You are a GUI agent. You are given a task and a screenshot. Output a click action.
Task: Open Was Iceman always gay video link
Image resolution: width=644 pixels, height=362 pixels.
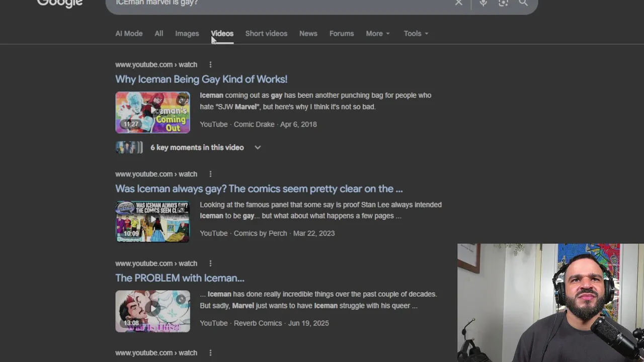point(259,189)
